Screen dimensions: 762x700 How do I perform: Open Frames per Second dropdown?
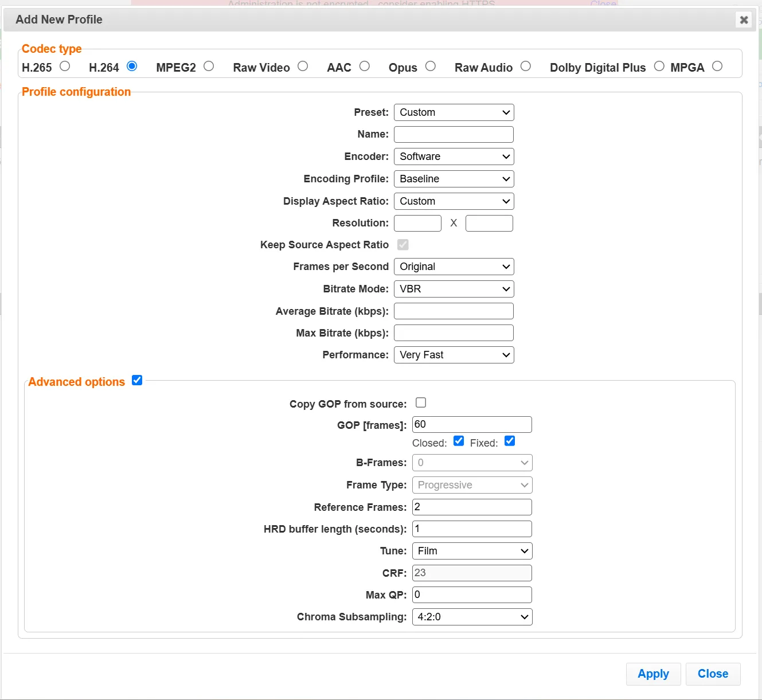coord(454,267)
